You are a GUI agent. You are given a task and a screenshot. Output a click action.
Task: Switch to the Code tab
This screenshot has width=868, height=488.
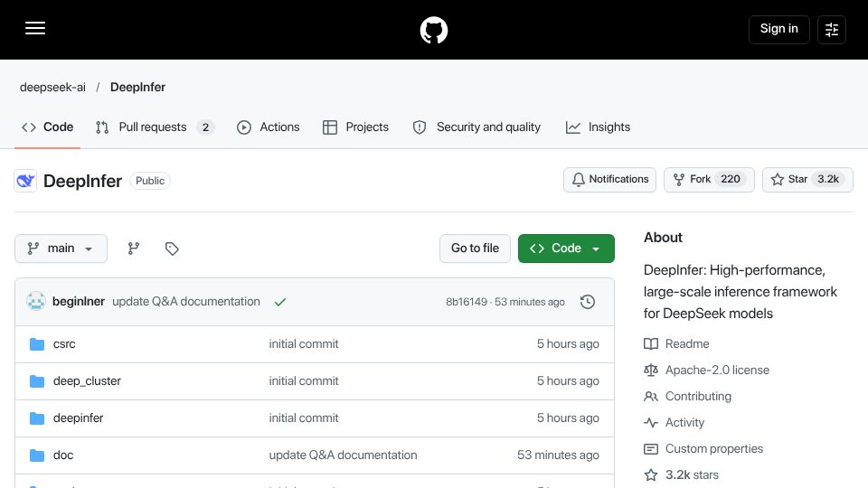coord(48,127)
